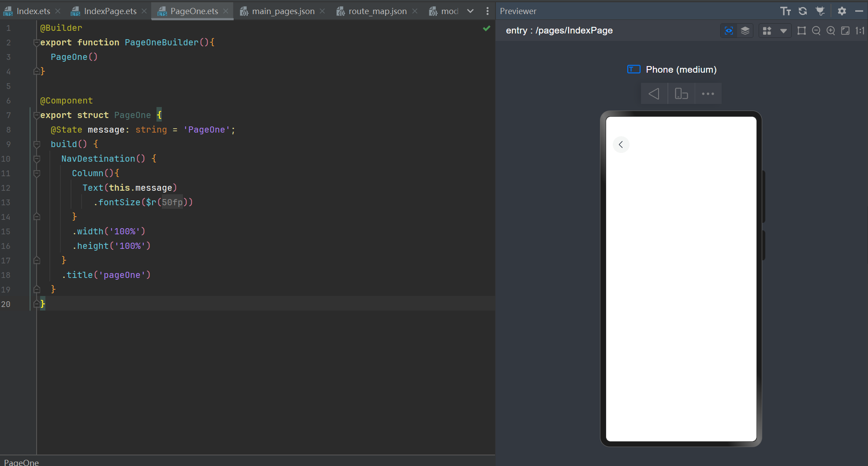Click the Previewer panel title
Screen dimensions: 868x466
[518, 11]
